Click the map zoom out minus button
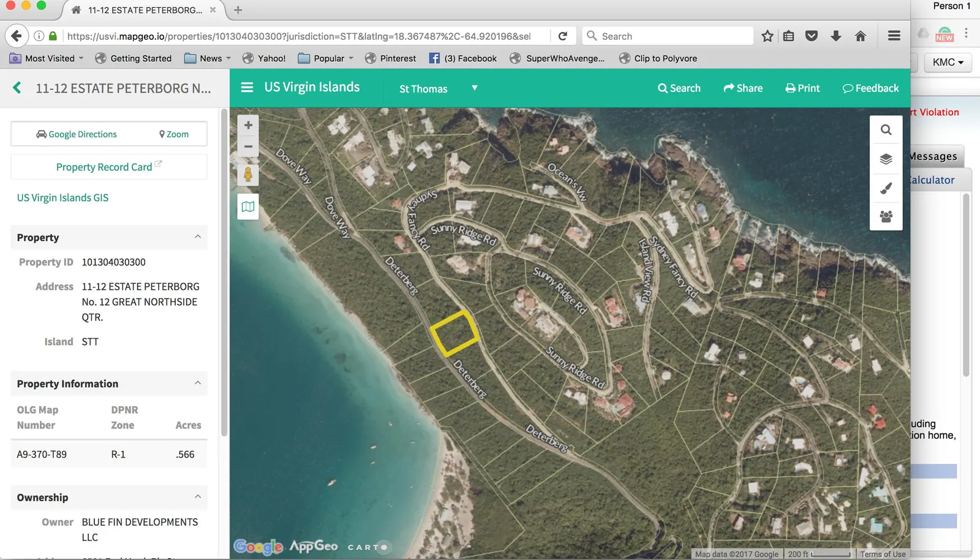Screen dimensions: 980x560 click(248, 146)
